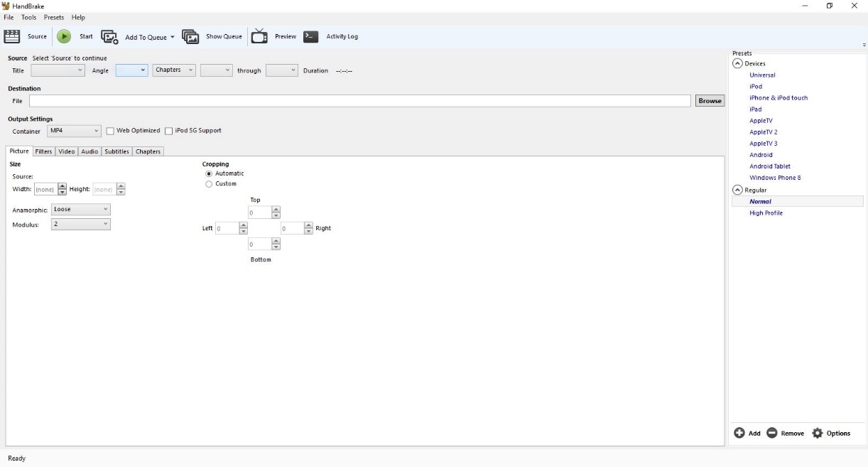Switch to the Audio tab
The height and width of the screenshot is (467, 868).
click(89, 151)
